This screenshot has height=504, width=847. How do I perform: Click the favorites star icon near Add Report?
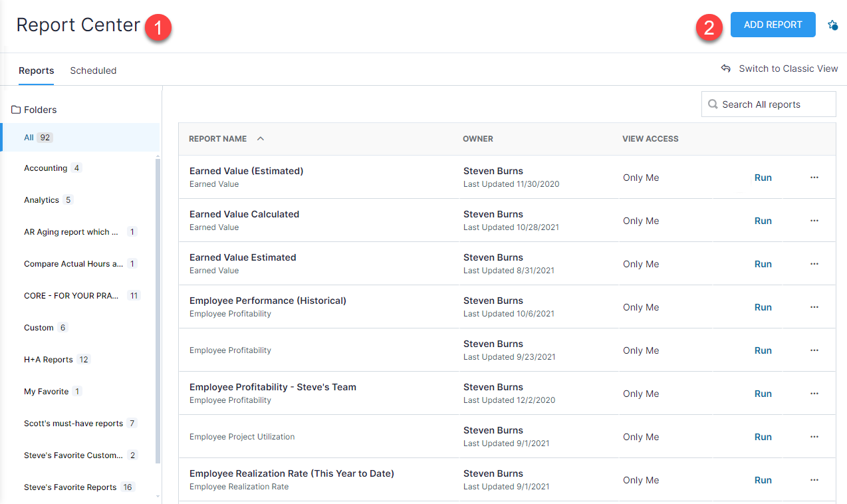coord(832,25)
